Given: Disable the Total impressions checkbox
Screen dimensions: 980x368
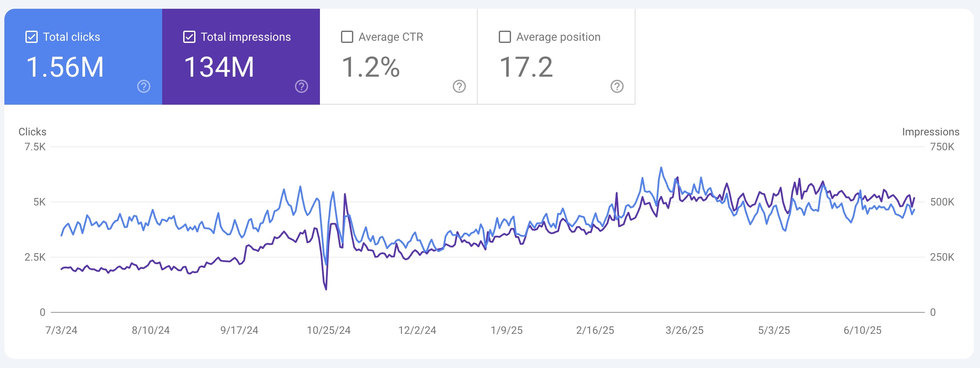Looking at the screenshot, I should point(189,37).
